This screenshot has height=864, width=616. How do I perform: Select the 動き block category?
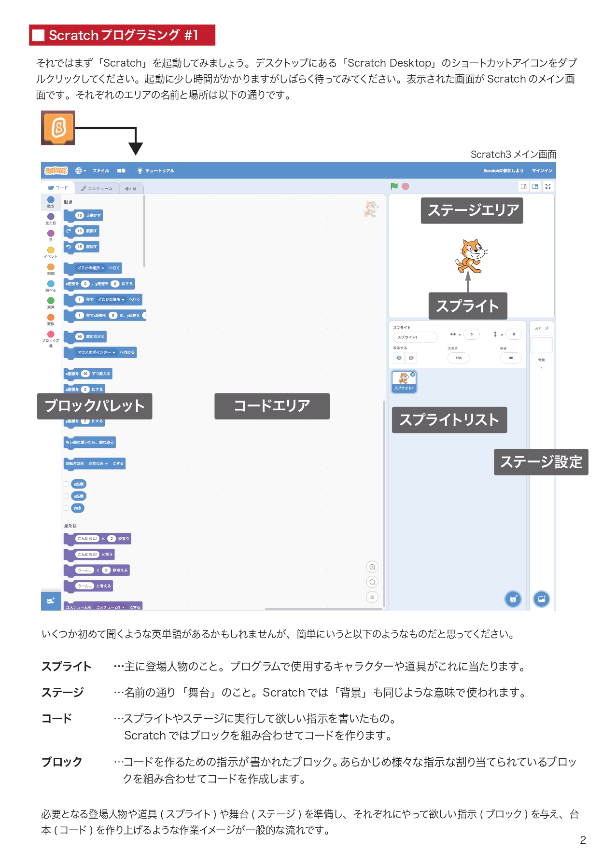click(51, 202)
